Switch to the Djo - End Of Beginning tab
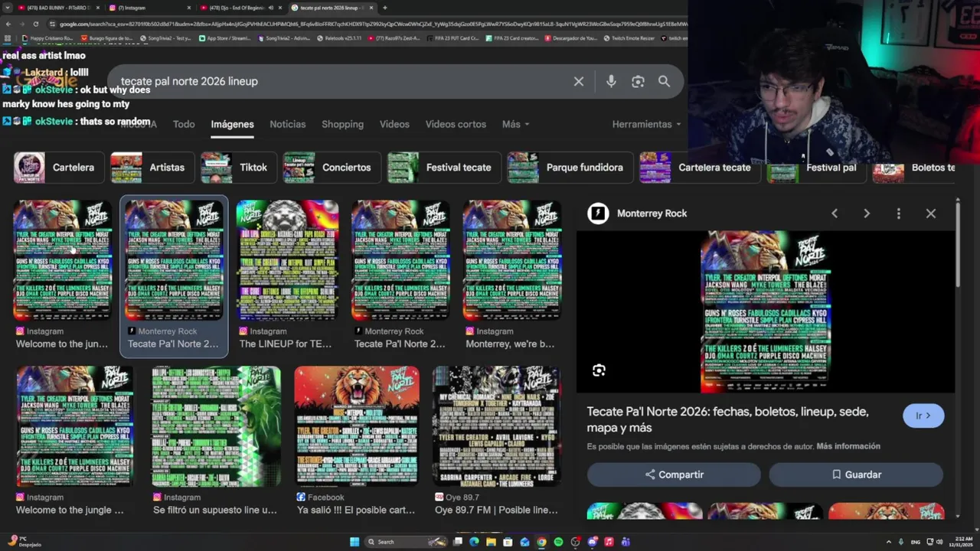Viewport: 980px width, 551px height. click(240, 8)
